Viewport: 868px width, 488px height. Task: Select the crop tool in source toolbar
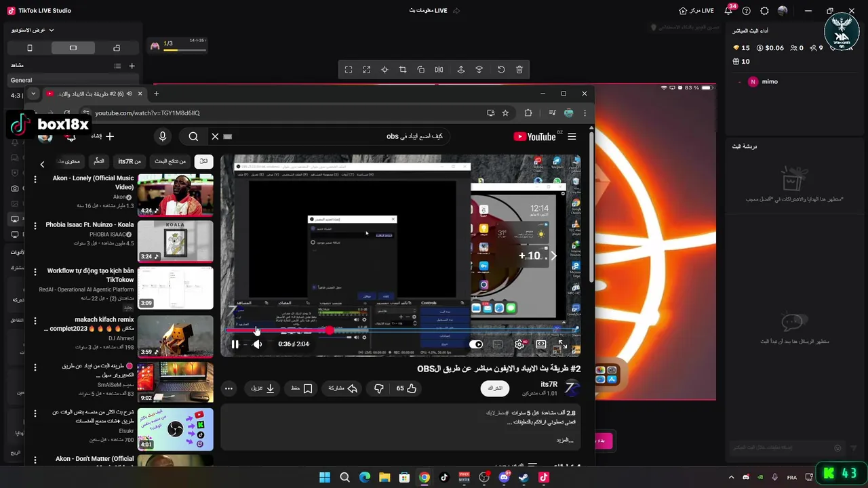[x=403, y=70]
